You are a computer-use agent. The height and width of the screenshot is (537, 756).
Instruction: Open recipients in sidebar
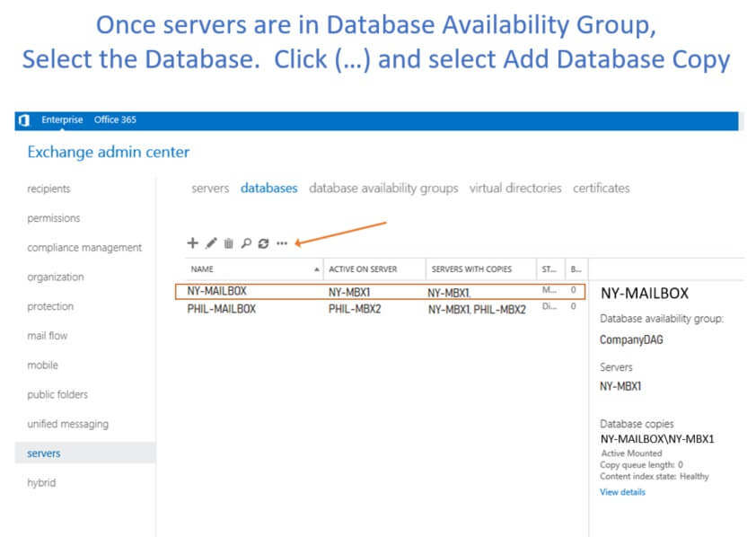[48, 189]
